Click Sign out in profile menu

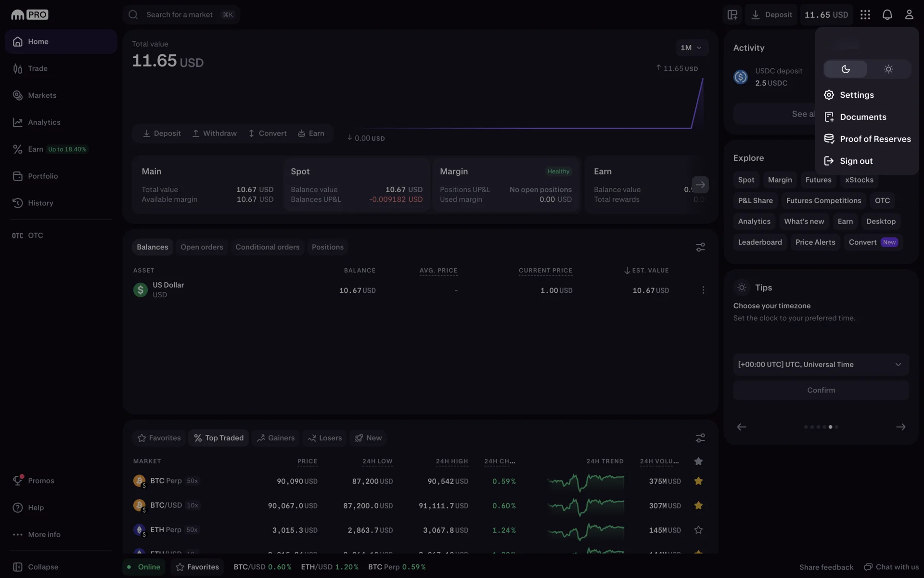tap(856, 161)
